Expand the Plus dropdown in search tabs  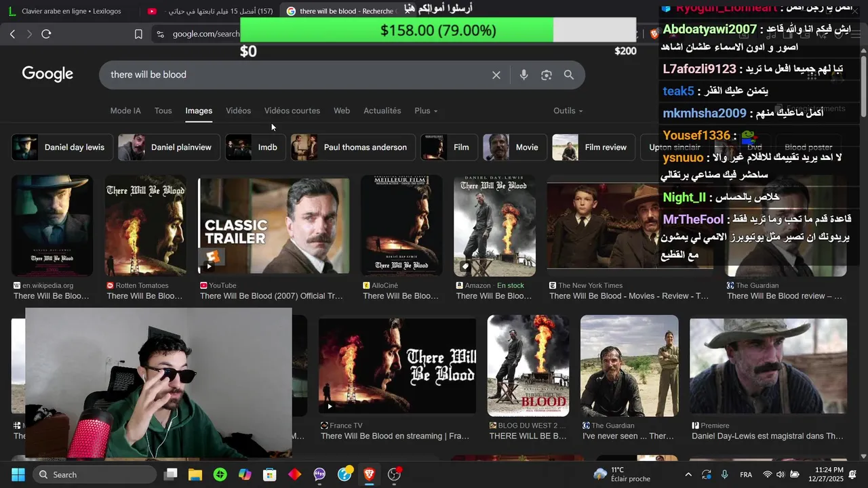(426, 110)
